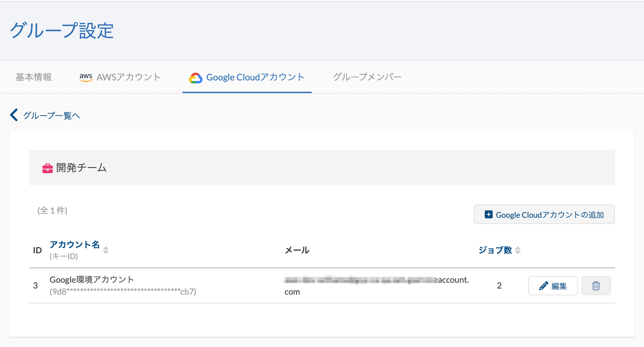The width and height of the screenshot is (644, 347).
Task: Delete the account using the trash icon
Action: [x=596, y=286]
